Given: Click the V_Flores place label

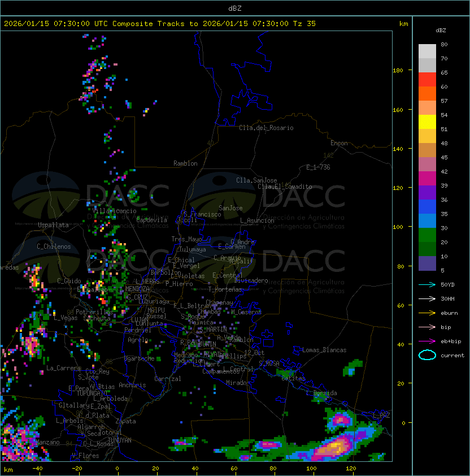Looking at the screenshot, I should coord(85,456).
